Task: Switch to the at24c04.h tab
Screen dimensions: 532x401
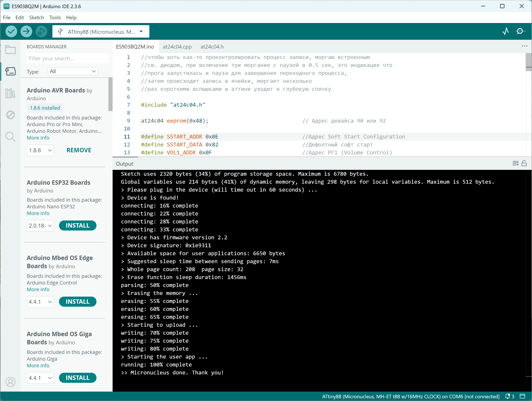Action: coord(212,47)
